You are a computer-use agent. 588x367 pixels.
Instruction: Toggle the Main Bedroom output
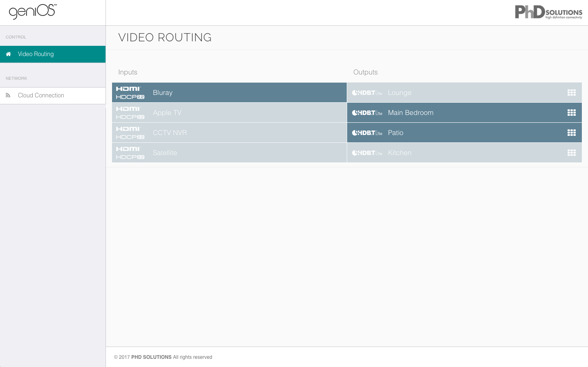pyautogui.click(x=465, y=113)
